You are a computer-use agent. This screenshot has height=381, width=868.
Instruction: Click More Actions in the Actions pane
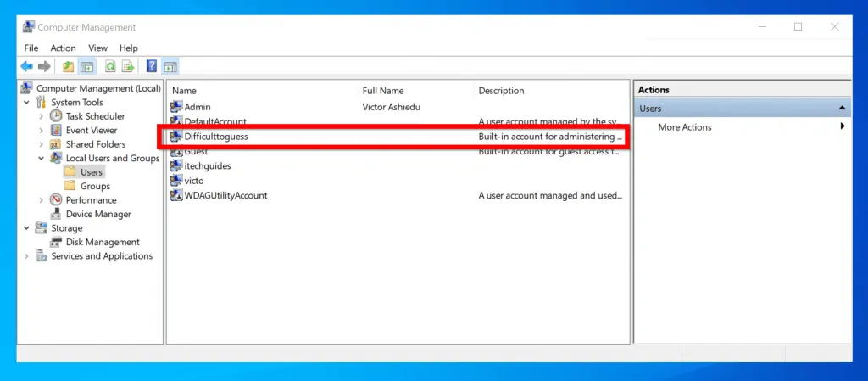click(x=685, y=127)
